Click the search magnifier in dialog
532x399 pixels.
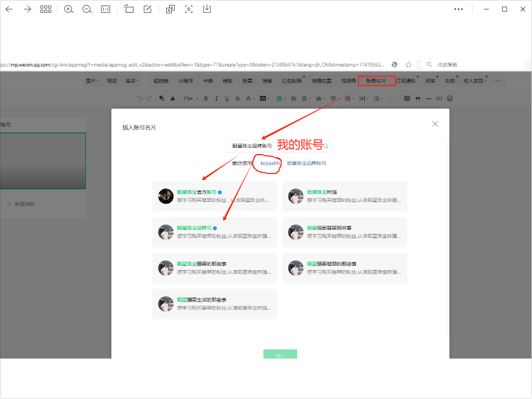(x=326, y=146)
